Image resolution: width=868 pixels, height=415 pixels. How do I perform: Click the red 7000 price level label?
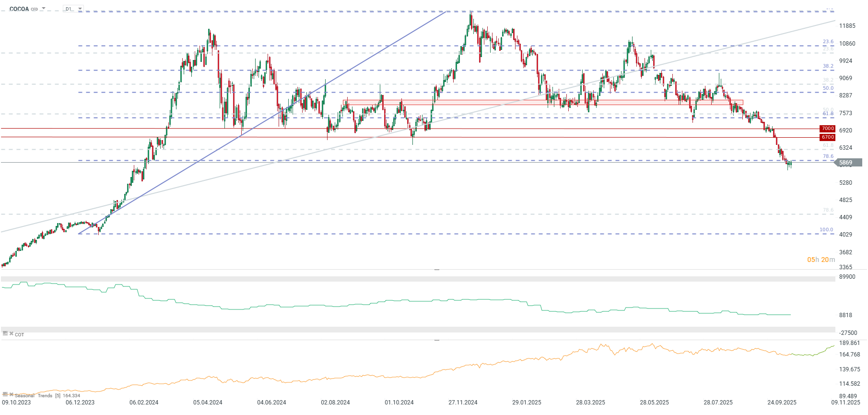pos(828,129)
